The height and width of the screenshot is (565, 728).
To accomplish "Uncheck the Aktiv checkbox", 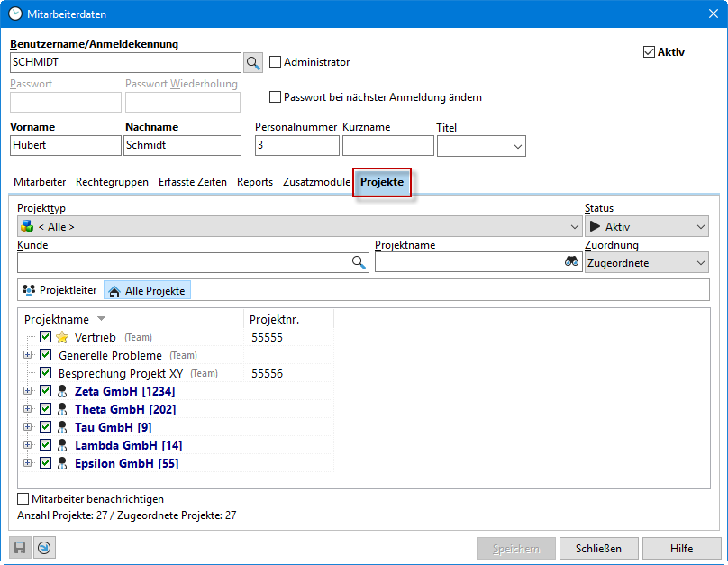I will [649, 52].
